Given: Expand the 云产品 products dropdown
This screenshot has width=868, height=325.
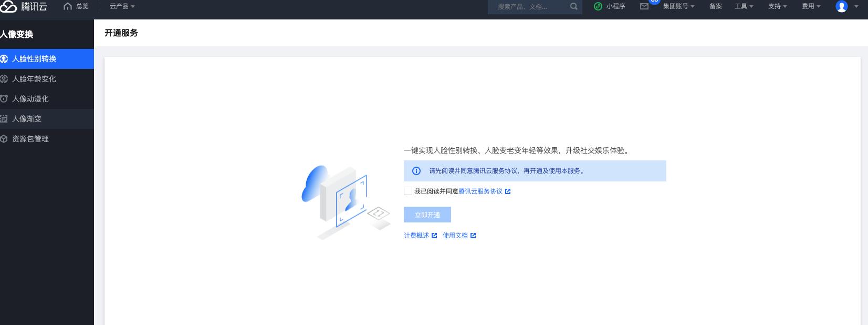Looking at the screenshot, I should point(122,6).
